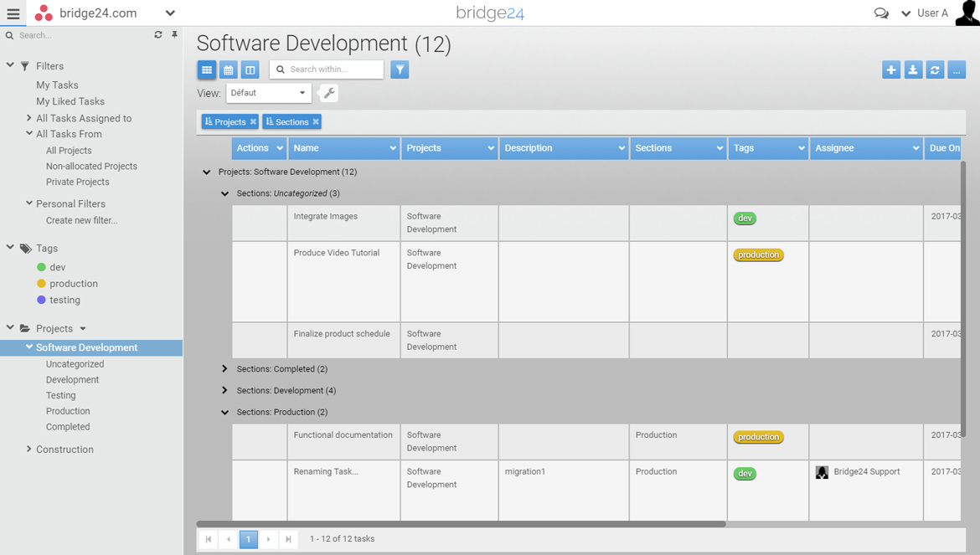Switch to grid view
The width and height of the screenshot is (980, 555).
tap(207, 70)
